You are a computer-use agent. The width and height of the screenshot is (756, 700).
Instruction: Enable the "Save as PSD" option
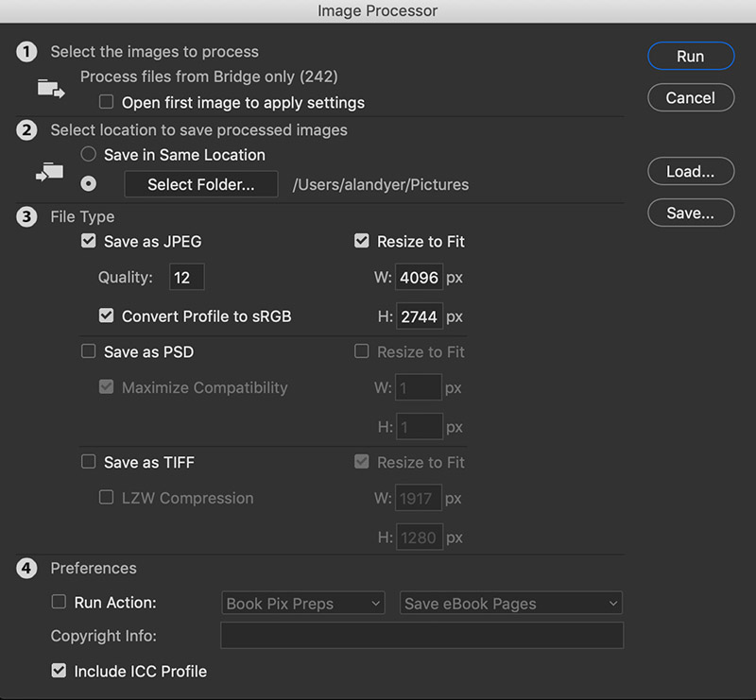pos(88,351)
